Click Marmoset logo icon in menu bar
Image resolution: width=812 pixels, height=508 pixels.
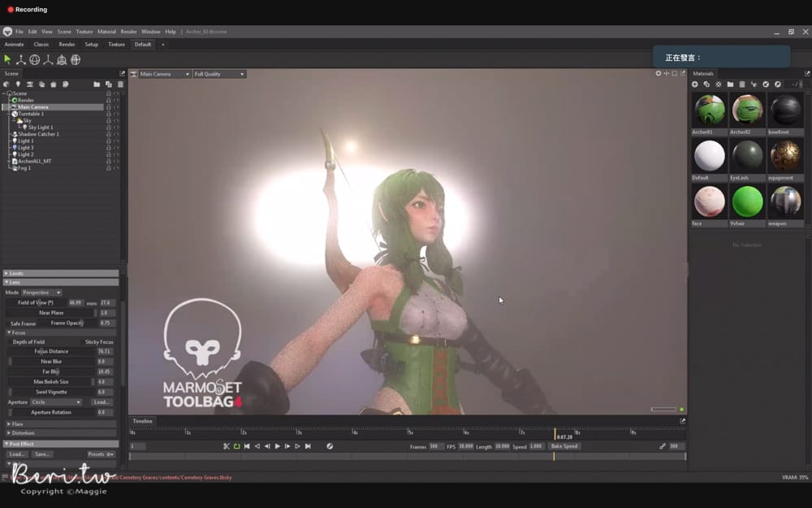click(x=7, y=32)
